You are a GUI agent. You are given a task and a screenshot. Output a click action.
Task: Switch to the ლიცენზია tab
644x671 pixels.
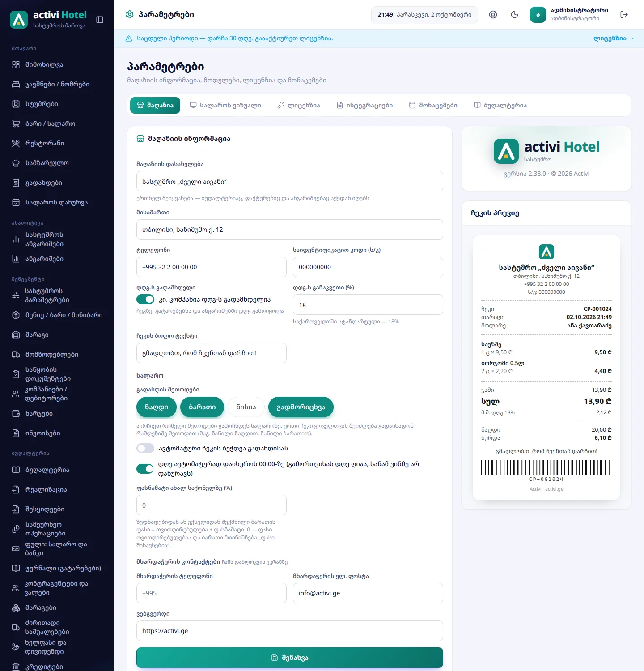coord(299,106)
